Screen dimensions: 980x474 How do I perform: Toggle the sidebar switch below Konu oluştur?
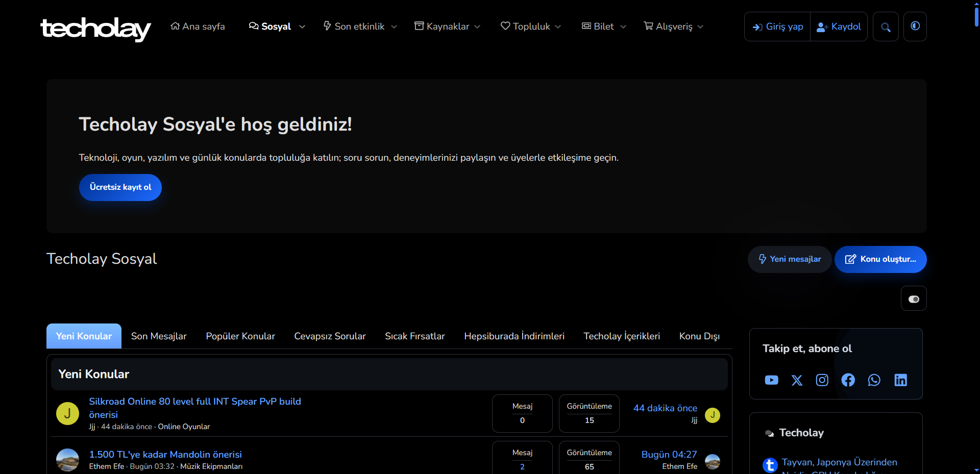pyautogui.click(x=914, y=299)
